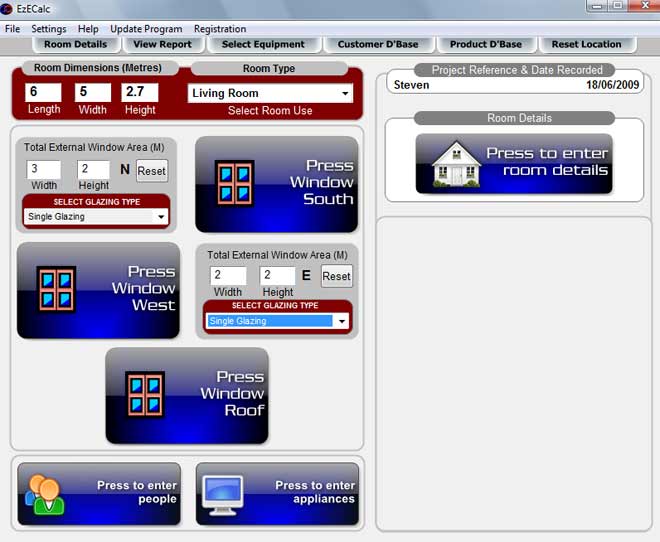Viewport: 660px width, 542px height.
Task: Open the Settings menu
Action: (x=49, y=29)
